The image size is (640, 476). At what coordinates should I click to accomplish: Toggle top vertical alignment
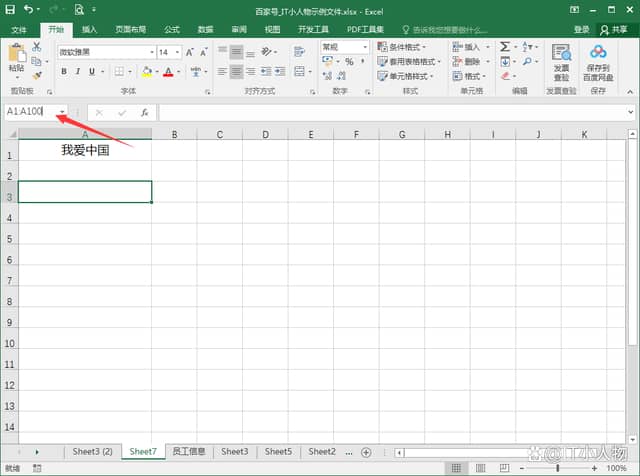[222, 51]
